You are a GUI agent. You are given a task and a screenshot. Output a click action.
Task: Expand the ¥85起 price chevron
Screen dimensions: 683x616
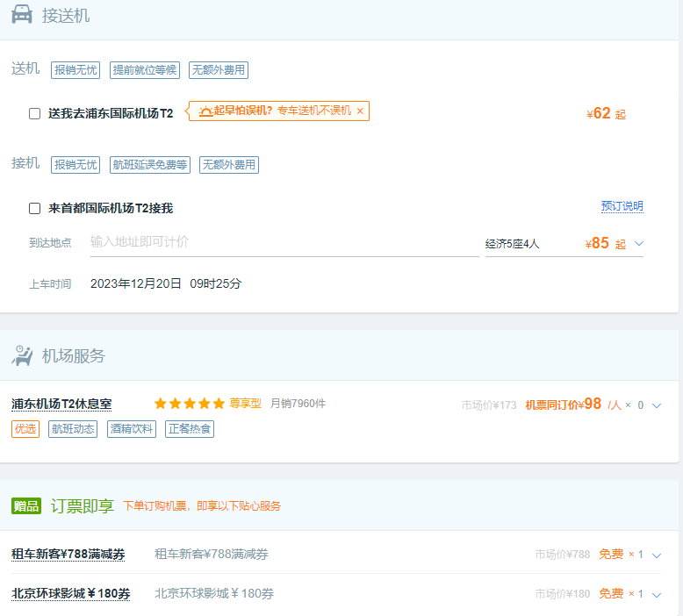639,243
